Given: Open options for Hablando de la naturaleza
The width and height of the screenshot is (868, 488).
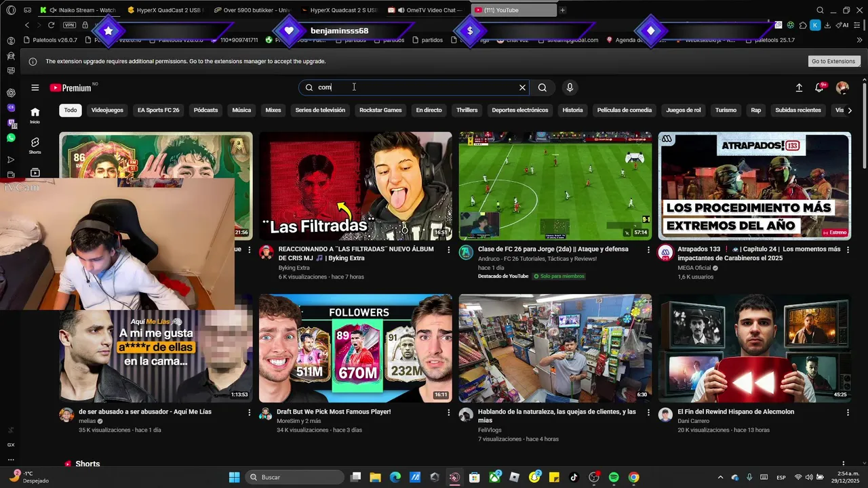Looking at the screenshot, I should tap(648, 412).
